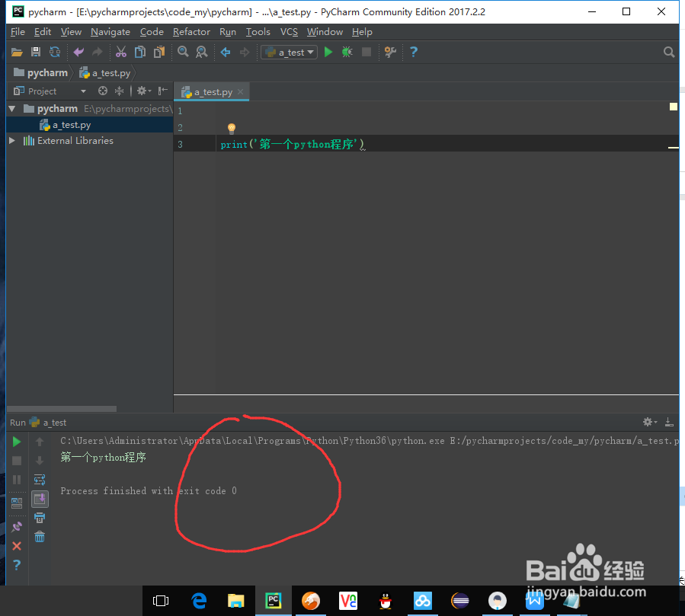Close the a_test.py editor tab
The width and height of the screenshot is (685, 616).
click(240, 91)
